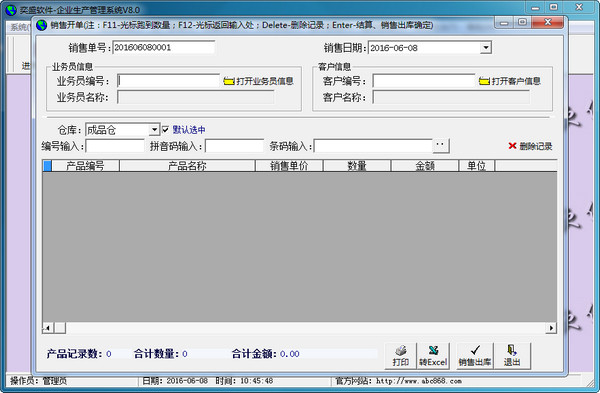This screenshot has width=600, height=393.
Task: Click the horizontal scrollbar thumb
Action: 60,328
